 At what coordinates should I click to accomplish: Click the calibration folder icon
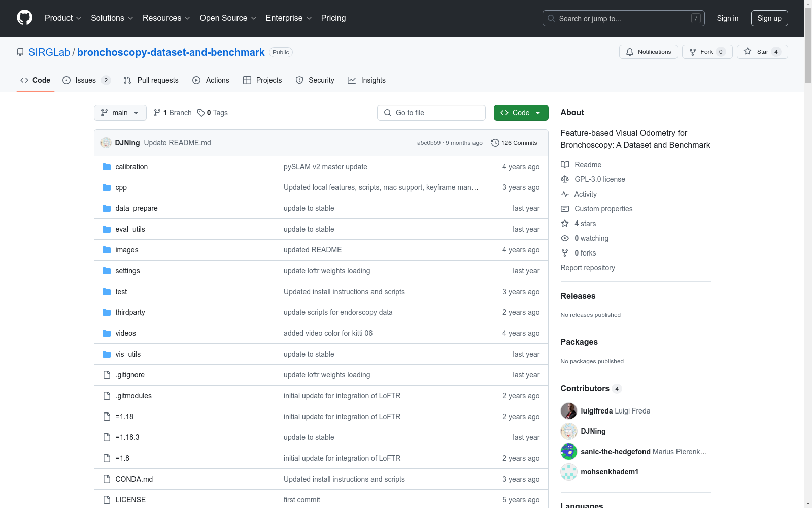click(x=107, y=167)
